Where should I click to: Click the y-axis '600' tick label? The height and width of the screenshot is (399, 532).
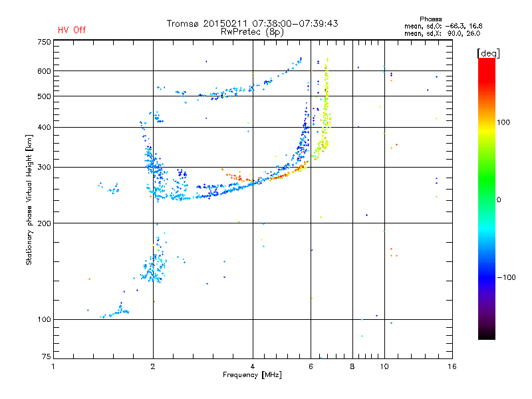[x=44, y=71]
